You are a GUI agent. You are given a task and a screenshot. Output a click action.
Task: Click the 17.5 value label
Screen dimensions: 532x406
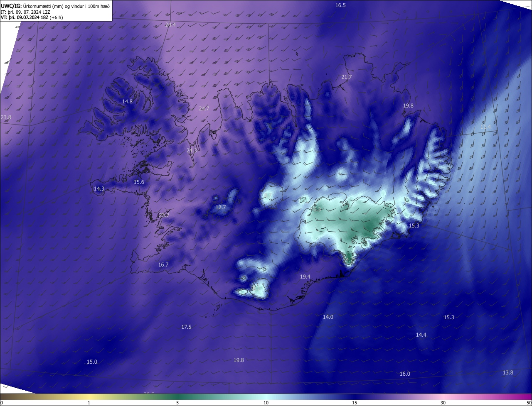tap(187, 327)
